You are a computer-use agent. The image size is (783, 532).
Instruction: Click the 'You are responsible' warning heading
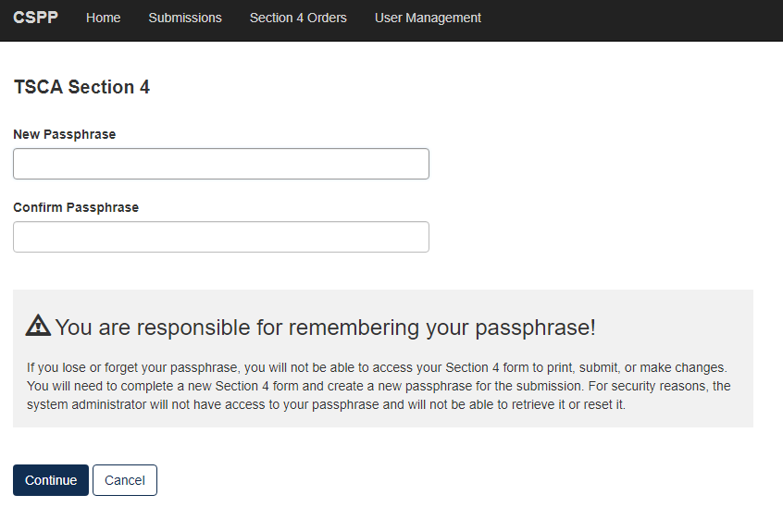coord(325,328)
